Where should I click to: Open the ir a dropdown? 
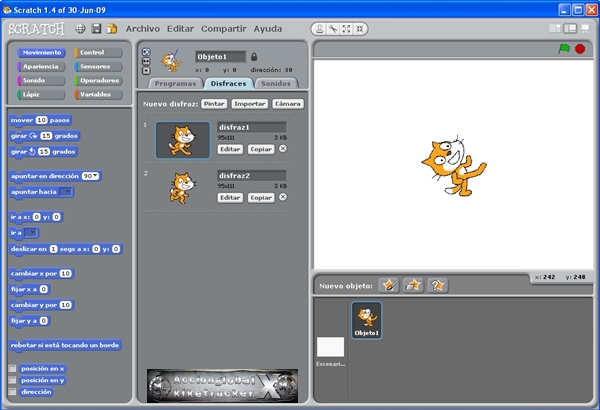pos(31,232)
